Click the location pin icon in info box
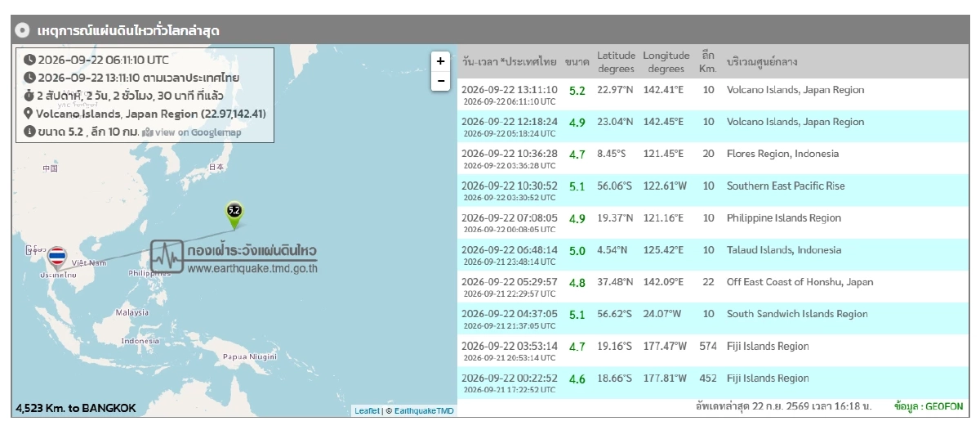Screen dimensions: 980x430 coord(29,114)
